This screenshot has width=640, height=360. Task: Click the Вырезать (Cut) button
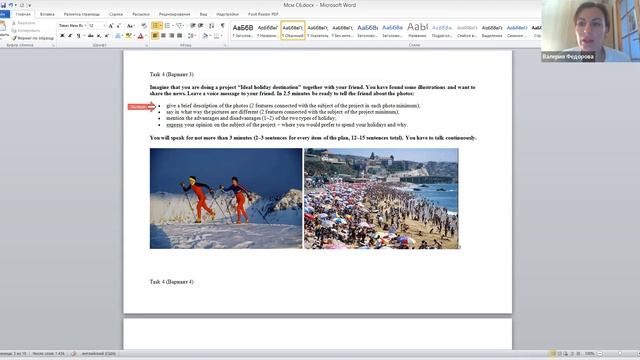pos(24,23)
